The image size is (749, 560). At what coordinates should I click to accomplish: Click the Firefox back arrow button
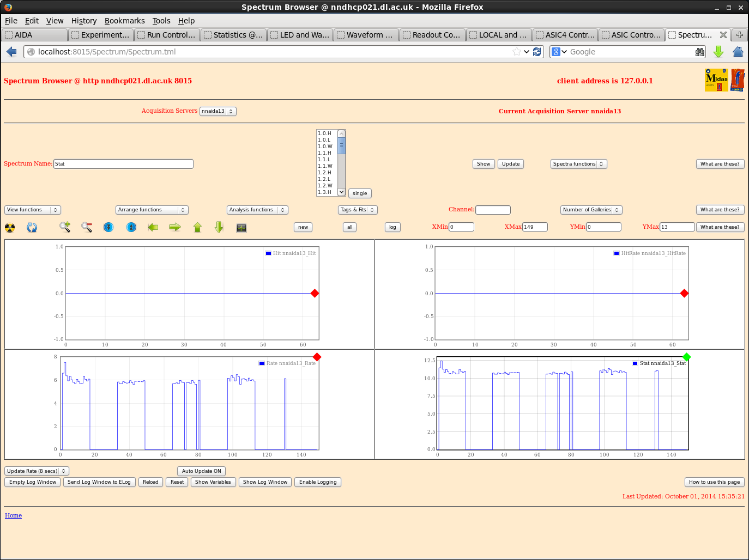click(11, 52)
